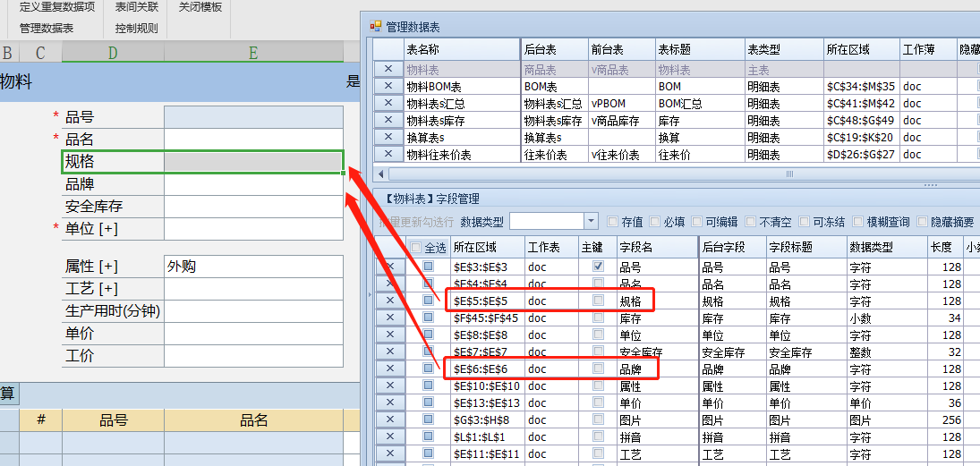
Task: Remove the 物料往来价表 row via X icon
Action: (388, 155)
